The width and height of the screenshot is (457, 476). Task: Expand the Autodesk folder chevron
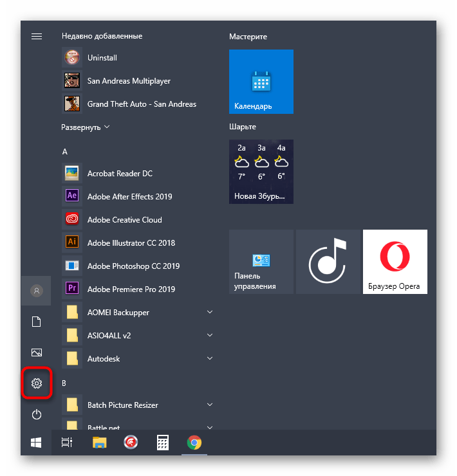pyautogui.click(x=210, y=358)
